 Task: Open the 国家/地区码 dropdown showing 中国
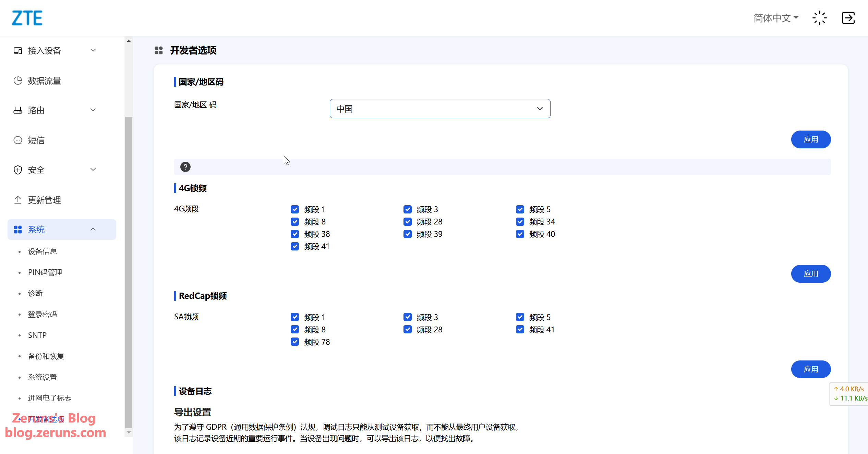[440, 109]
